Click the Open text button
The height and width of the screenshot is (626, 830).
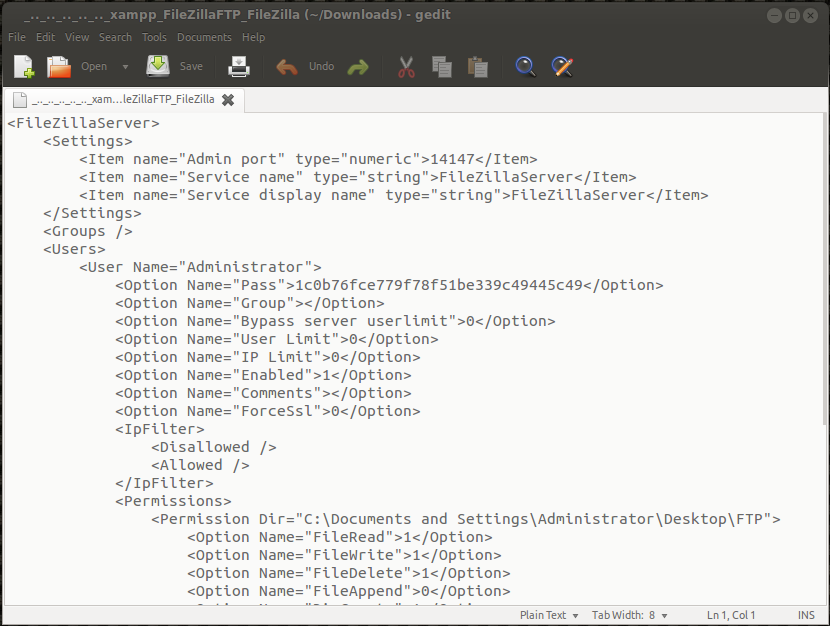click(x=94, y=67)
